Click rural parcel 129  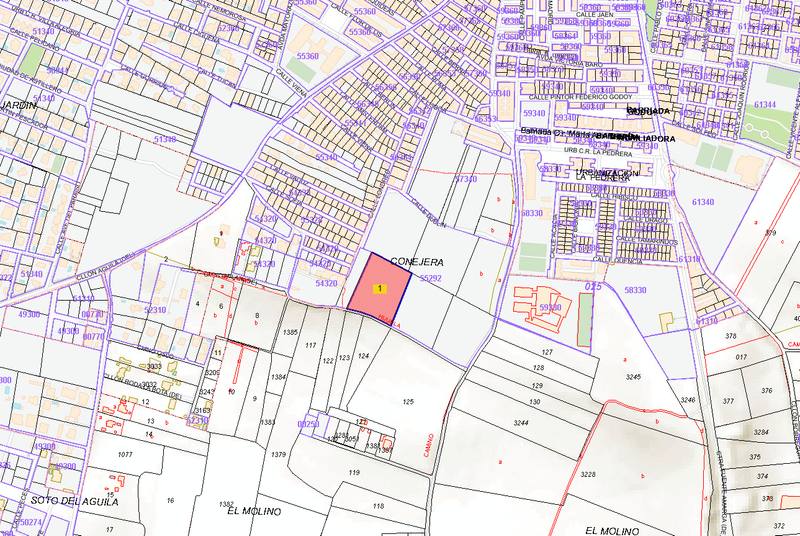(537, 386)
